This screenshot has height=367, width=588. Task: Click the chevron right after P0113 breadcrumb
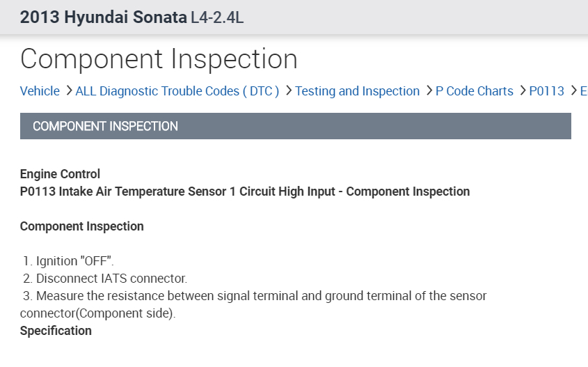[573, 91]
